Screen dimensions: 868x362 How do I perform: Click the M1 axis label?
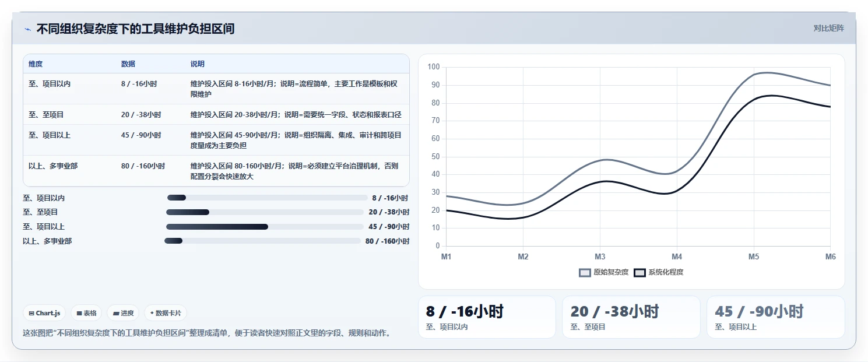(446, 256)
